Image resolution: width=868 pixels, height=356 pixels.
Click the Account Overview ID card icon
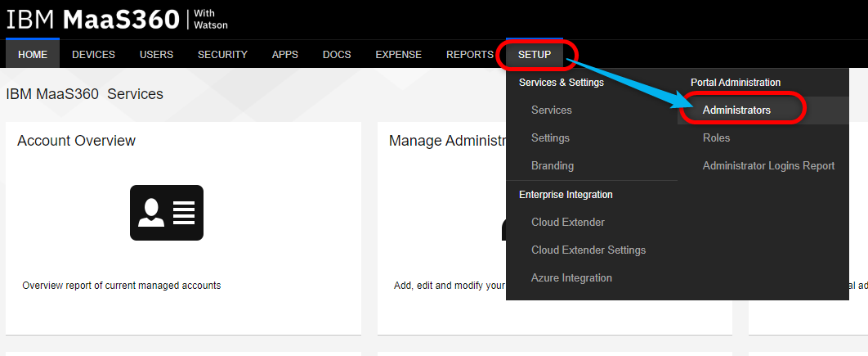tap(167, 213)
